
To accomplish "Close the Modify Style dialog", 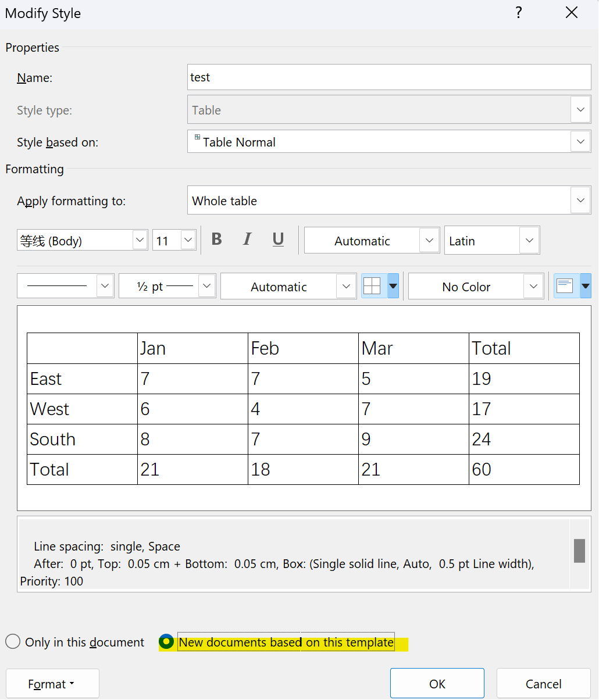I will tap(572, 13).
